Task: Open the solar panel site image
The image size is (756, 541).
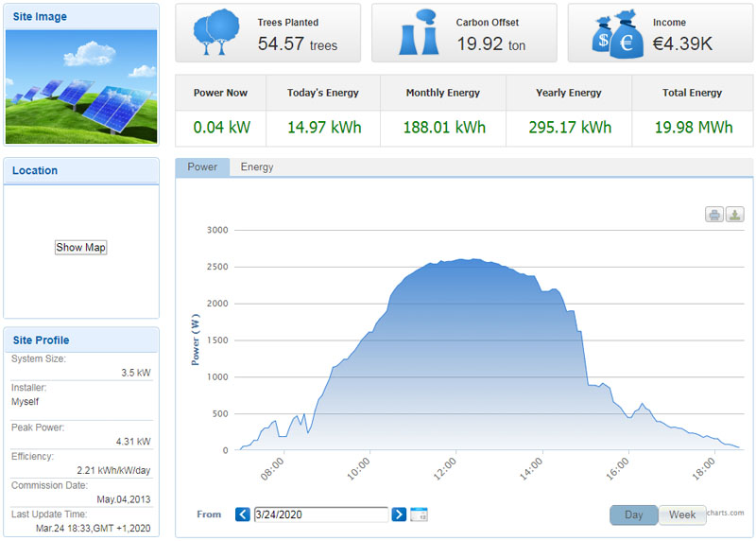Action: (81, 87)
